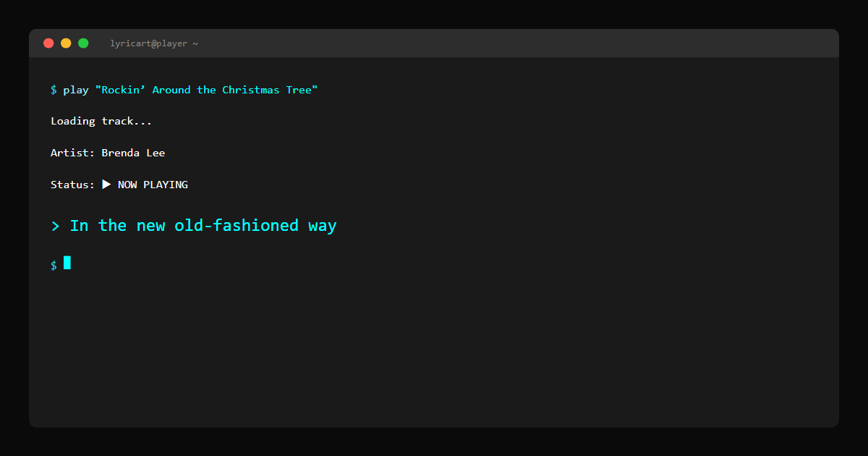Select the artist name "Brenda Lee"

point(133,153)
